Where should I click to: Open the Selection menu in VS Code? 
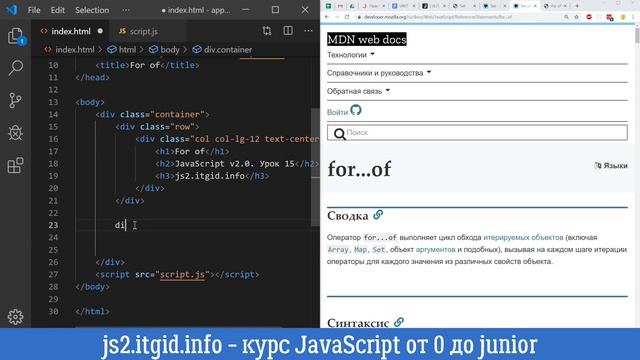click(x=92, y=10)
